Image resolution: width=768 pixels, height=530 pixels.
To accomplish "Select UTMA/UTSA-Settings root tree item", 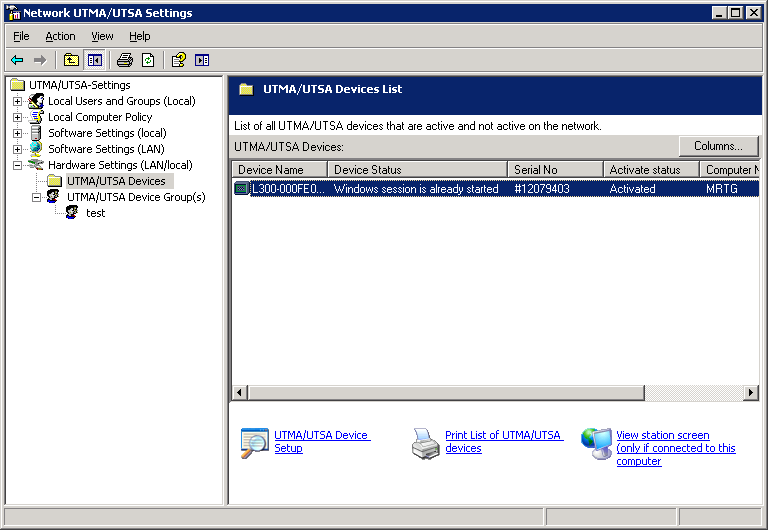I will point(79,85).
